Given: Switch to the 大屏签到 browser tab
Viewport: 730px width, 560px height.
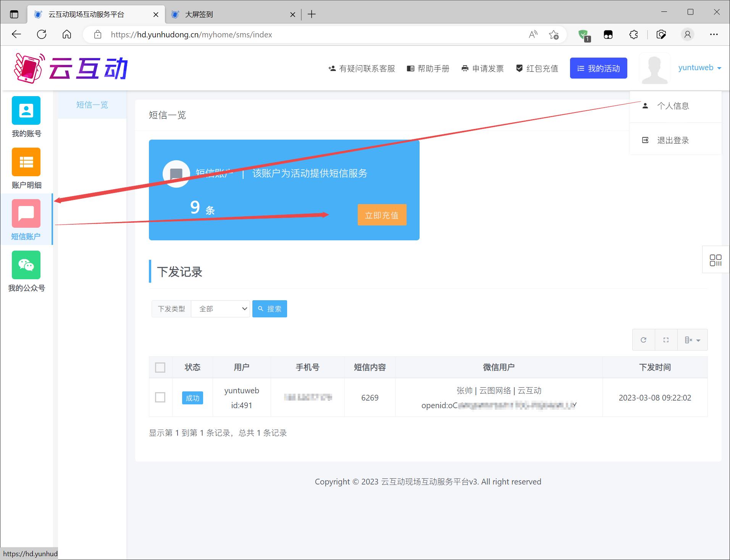Looking at the screenshot, I should [x=229, y=14].
